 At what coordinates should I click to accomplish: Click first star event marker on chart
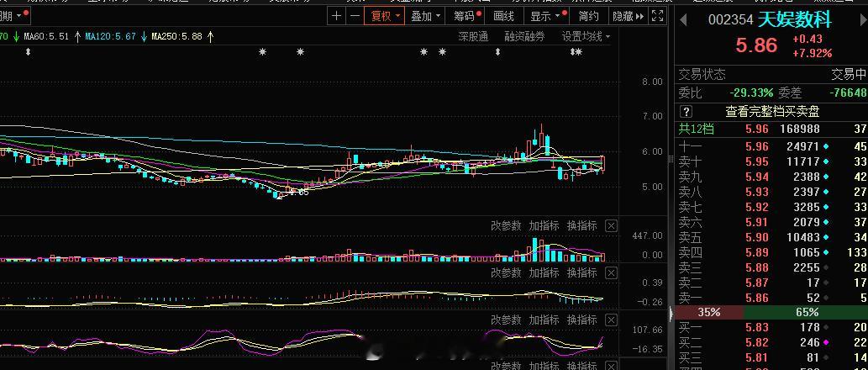(262, 52)
